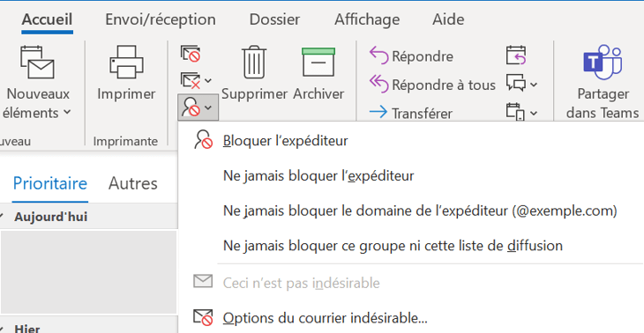Click the Transférer forward arrow
The width and height of the screenshot is (644, 333).
tap(411, 113)
